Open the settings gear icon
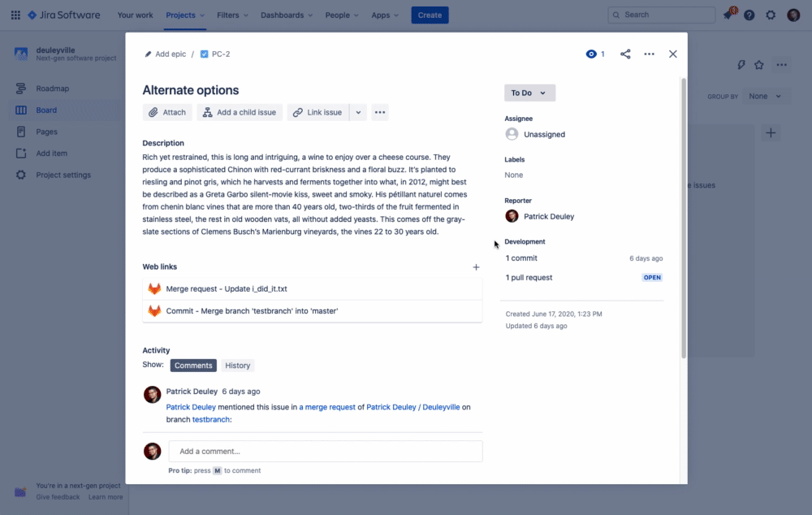Screen dimensions: 812x515 [x=771, y=15]
